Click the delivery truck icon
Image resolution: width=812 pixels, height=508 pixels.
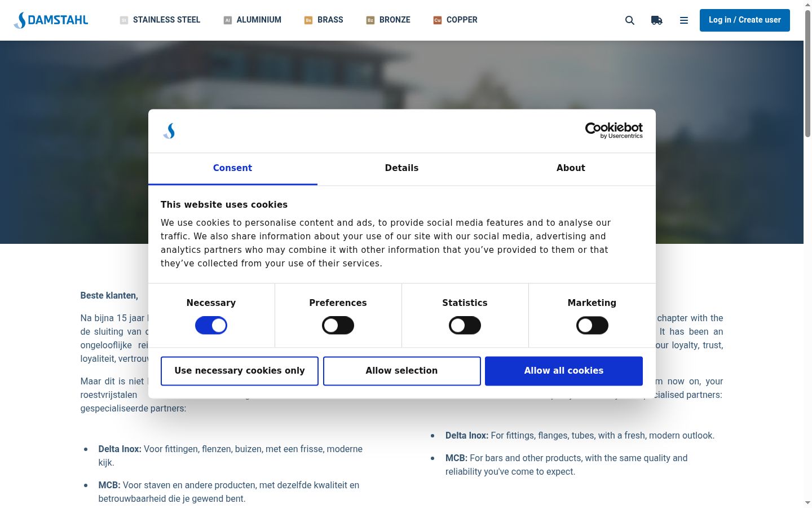click(x=657, y=20)
